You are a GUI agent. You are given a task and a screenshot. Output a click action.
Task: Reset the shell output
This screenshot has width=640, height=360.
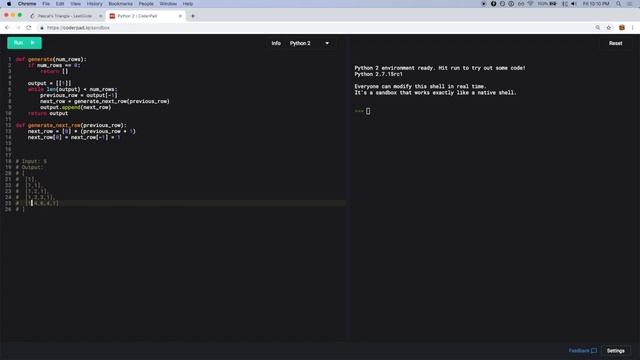tap(616, 43)
